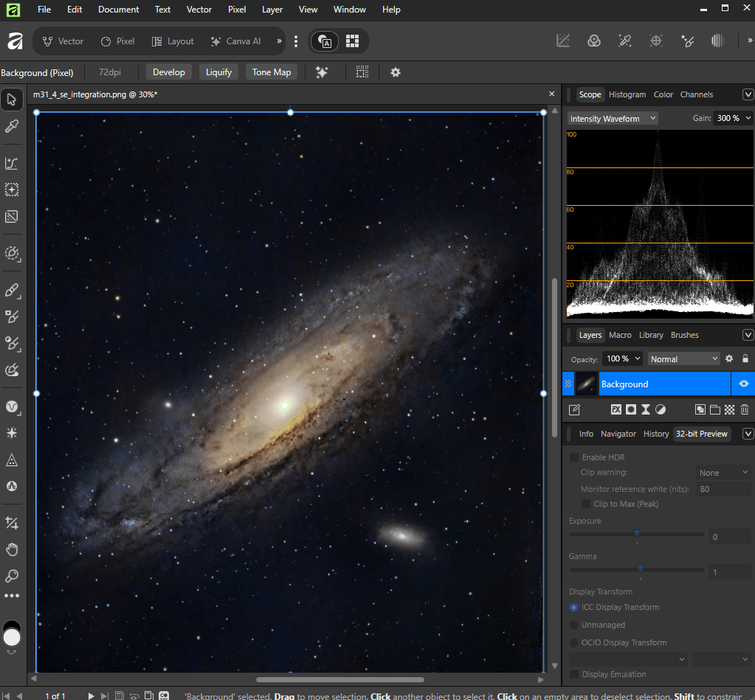Viewport: 755px width, 700px height.
Task: Select OCIO Display Transform radio button
Action: pos(574,642)
